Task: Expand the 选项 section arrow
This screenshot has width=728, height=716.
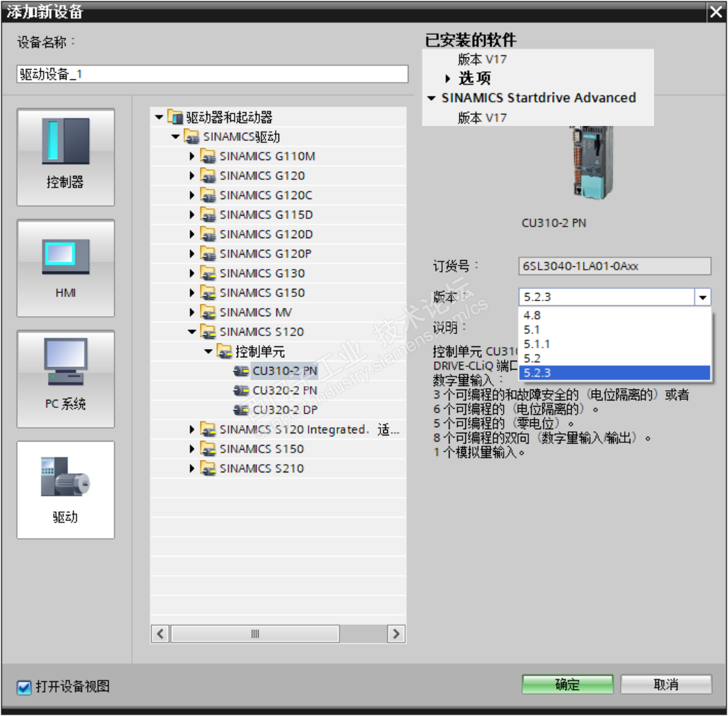Action: tap(447, 79)
